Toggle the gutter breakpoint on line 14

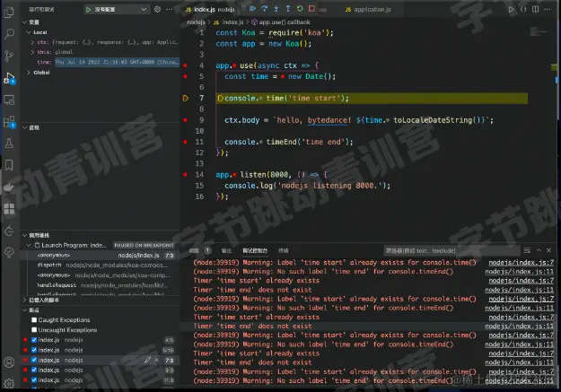pyautogui.click(x=185, y=175)
